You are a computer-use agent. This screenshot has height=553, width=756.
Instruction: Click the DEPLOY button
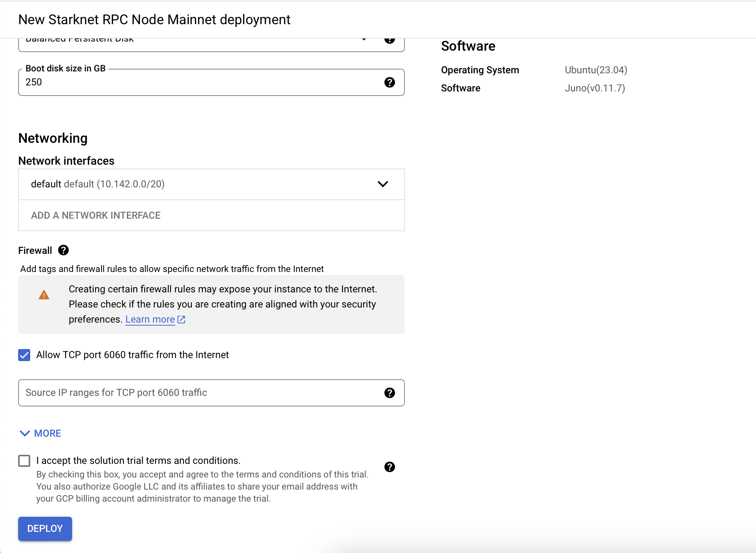click(45, 528)
